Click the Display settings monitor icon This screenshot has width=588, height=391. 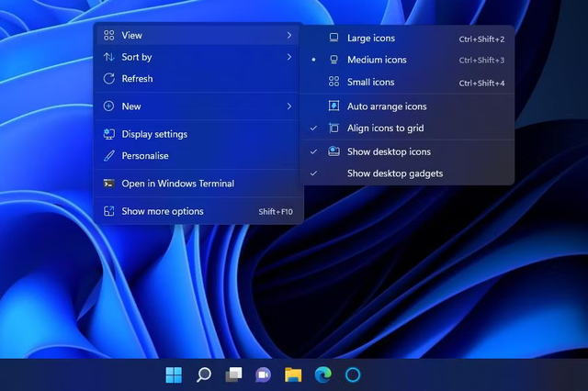coord(108,134)
